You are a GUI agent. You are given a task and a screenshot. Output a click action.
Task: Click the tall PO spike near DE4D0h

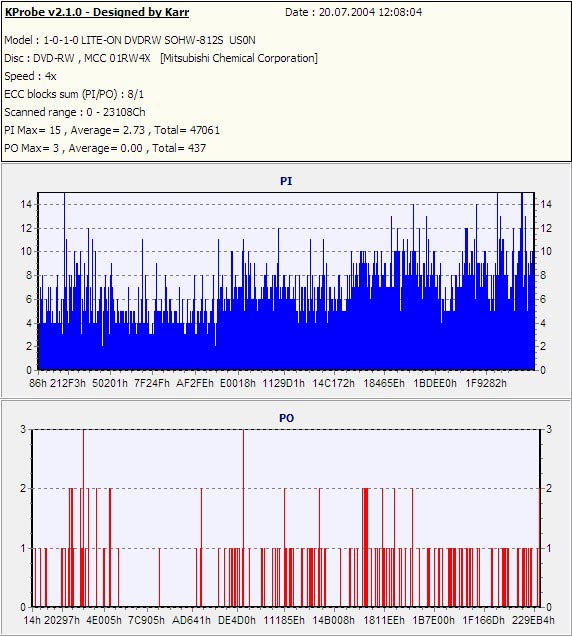point(243,518)
